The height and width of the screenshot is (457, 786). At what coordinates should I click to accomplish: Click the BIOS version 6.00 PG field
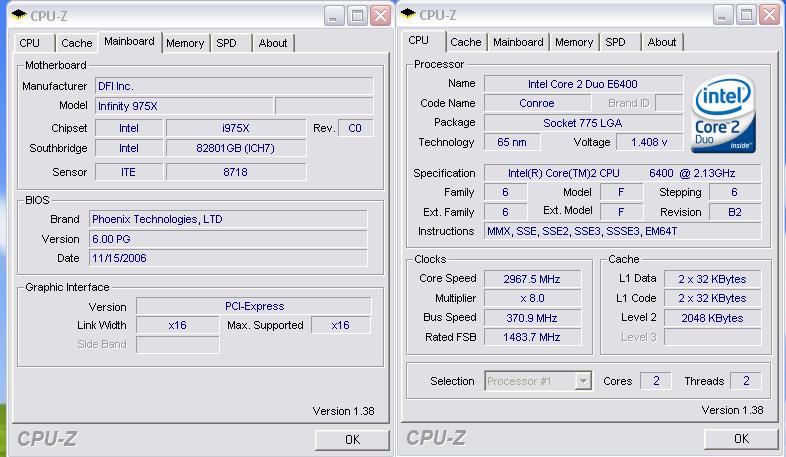point(228,239)
